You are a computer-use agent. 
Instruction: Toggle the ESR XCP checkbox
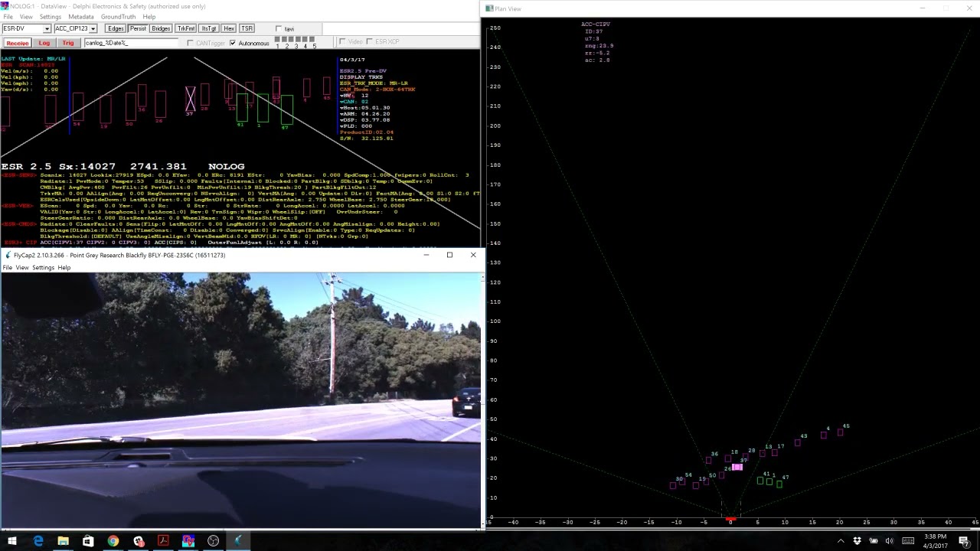[369, 41]
